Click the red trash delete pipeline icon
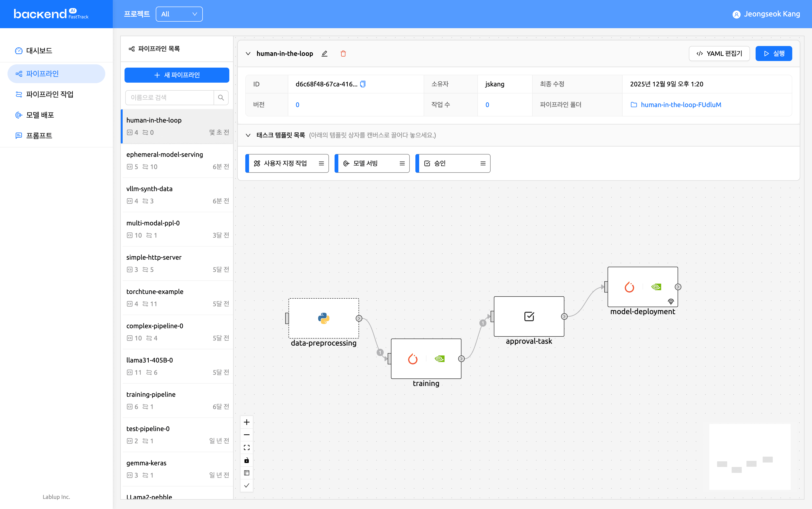This screenshot has height=509, width=812. coord(343,54)
